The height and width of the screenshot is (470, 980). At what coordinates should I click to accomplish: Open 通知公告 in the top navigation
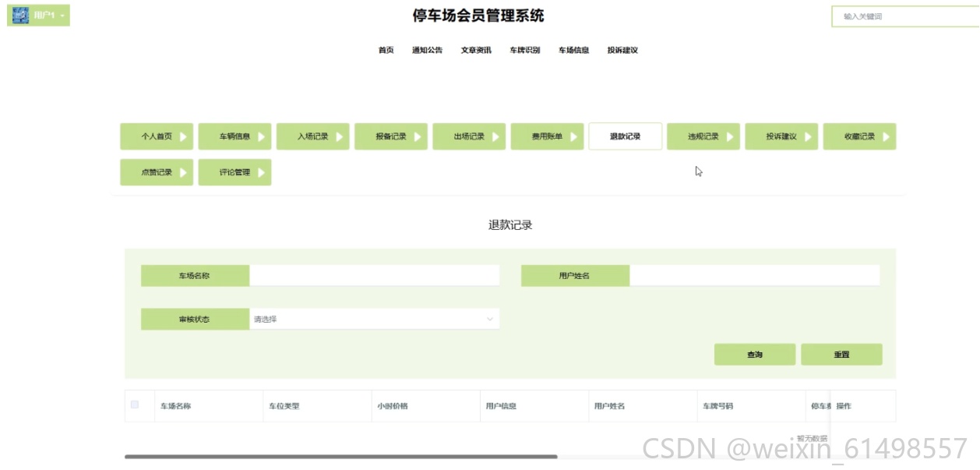427,51
